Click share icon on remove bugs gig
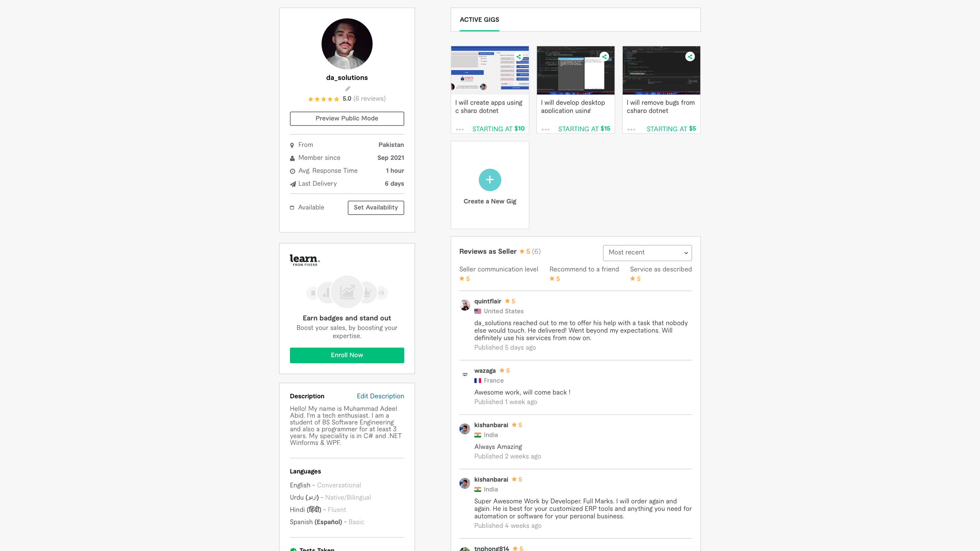 [x=690, y=57]
